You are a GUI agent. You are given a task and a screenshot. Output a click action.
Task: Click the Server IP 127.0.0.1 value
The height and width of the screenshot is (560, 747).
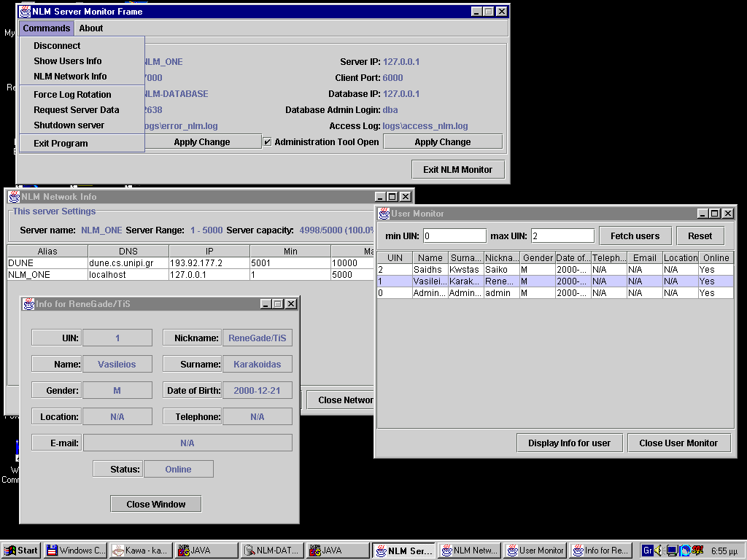pos(401,62)
